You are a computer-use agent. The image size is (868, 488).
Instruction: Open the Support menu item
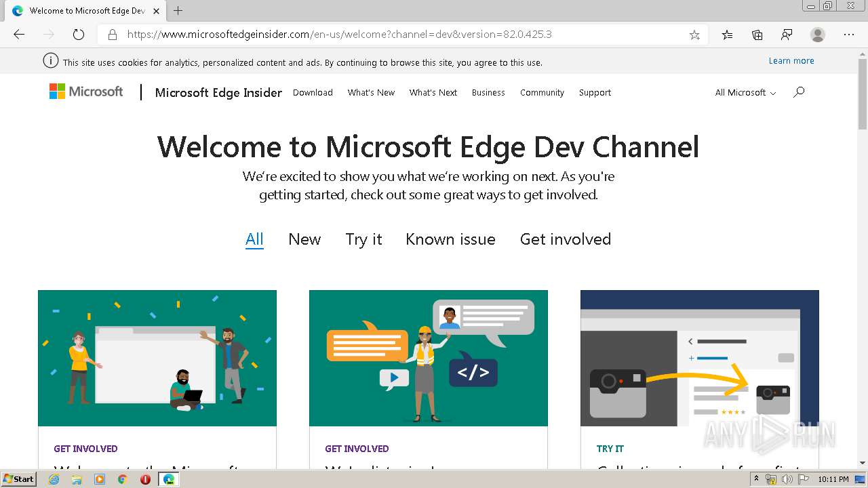coord(595,93)
